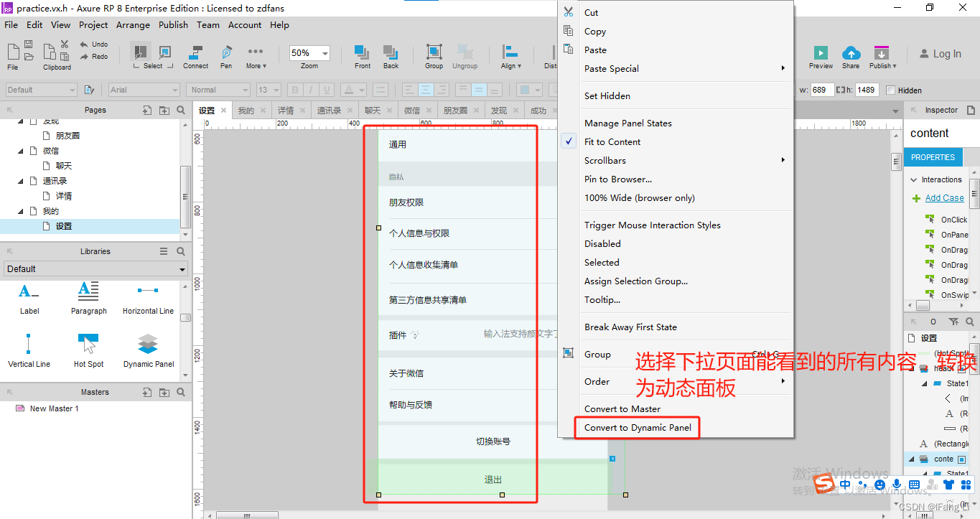Click the height input field showing 1489

[867, 90]
